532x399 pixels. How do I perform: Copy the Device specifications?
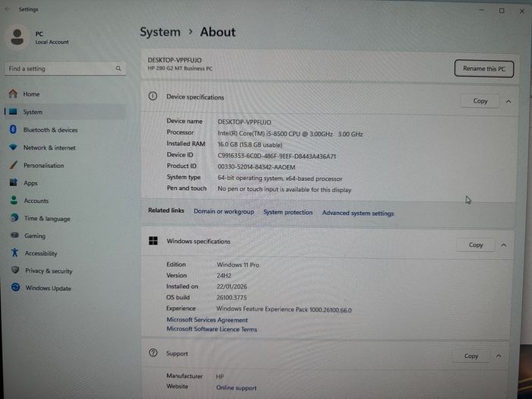click(480, 101)
